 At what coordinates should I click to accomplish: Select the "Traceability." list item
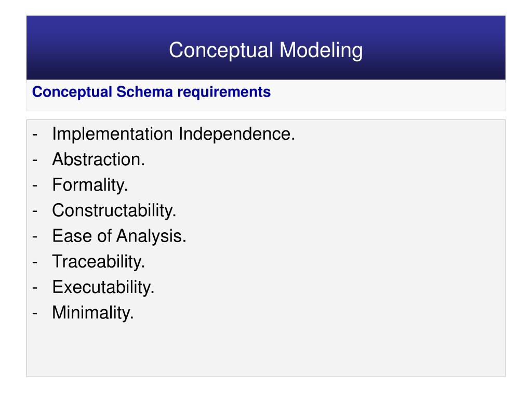point(98,261)
